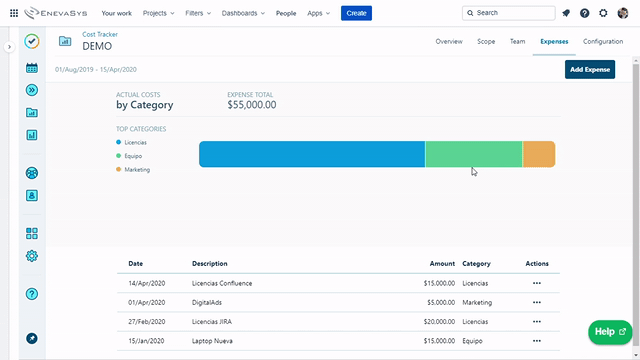The image size is (640, 360).
Task: Click the green Equipo segment of the bar
Action: point(473,154)
